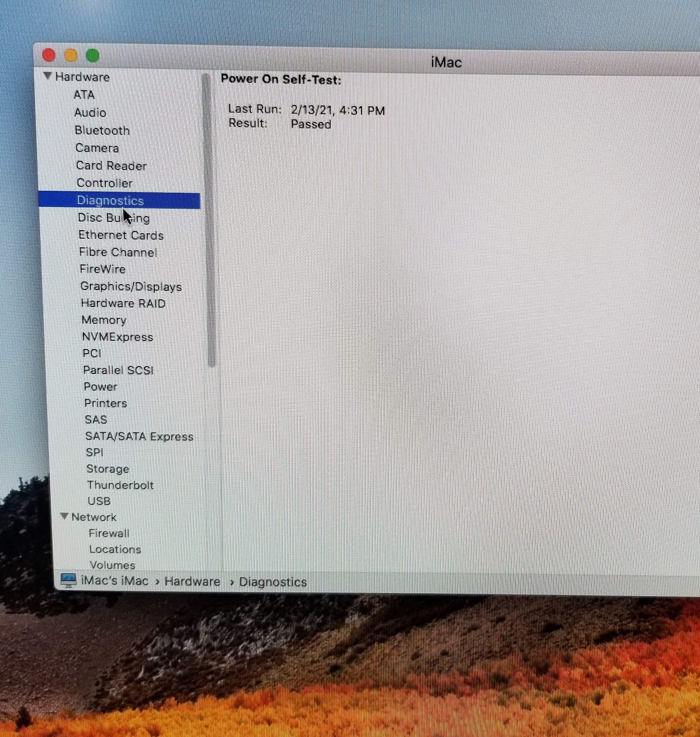Click the red close window button
Image resolution: width=700 pixels, height=737 pixels.
(x=49, y=55)
